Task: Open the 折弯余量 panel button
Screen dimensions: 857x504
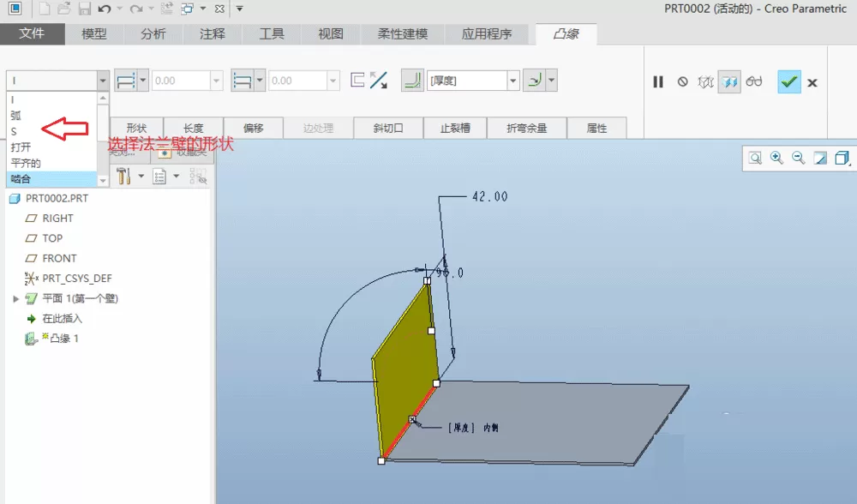Action: tap(527, 128)
